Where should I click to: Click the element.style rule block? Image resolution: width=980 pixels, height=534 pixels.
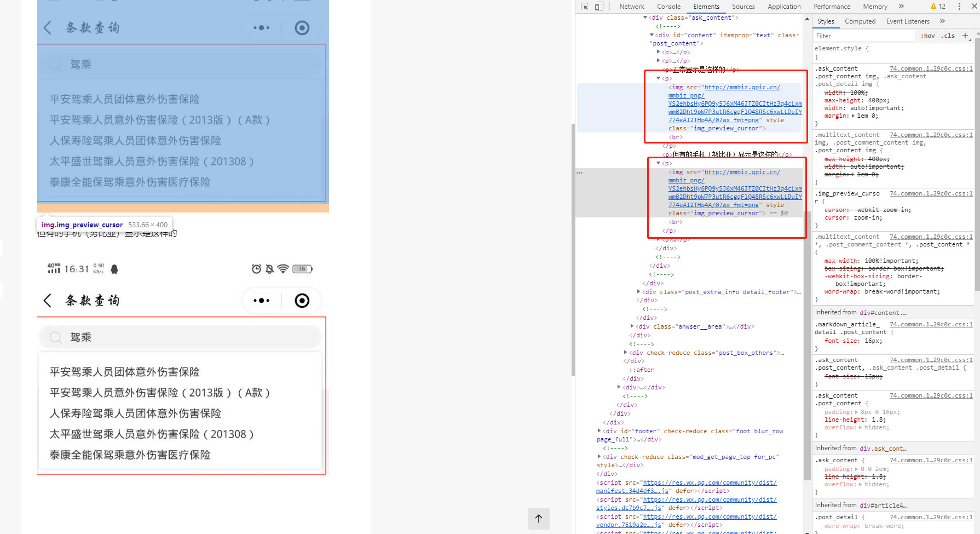point(892,52)
